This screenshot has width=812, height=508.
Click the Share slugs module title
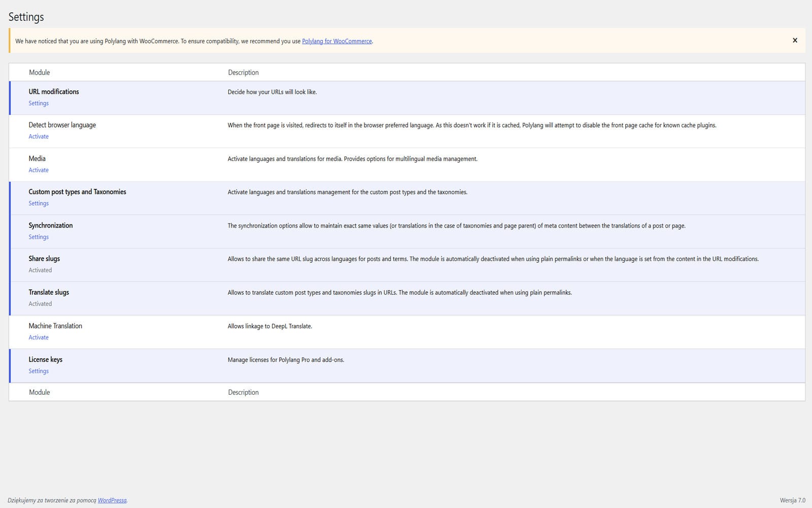44,259
